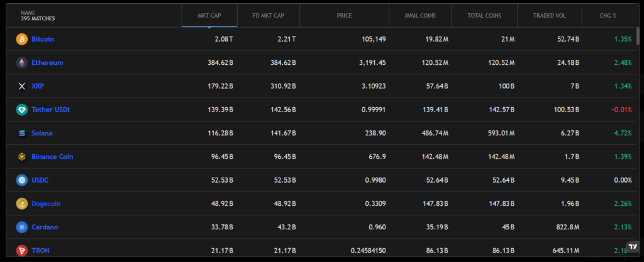The width and height of the screenshot is (644, 262).
Task: Click the TradingView logo at bottom right
Action: [x=631, y=247]
